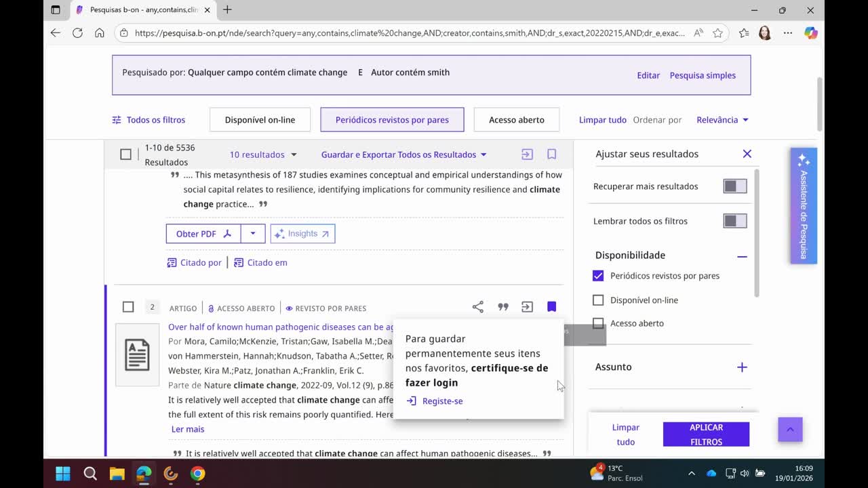
Task: Click the citation quote icon on article 2
Action: click(502, 306)
